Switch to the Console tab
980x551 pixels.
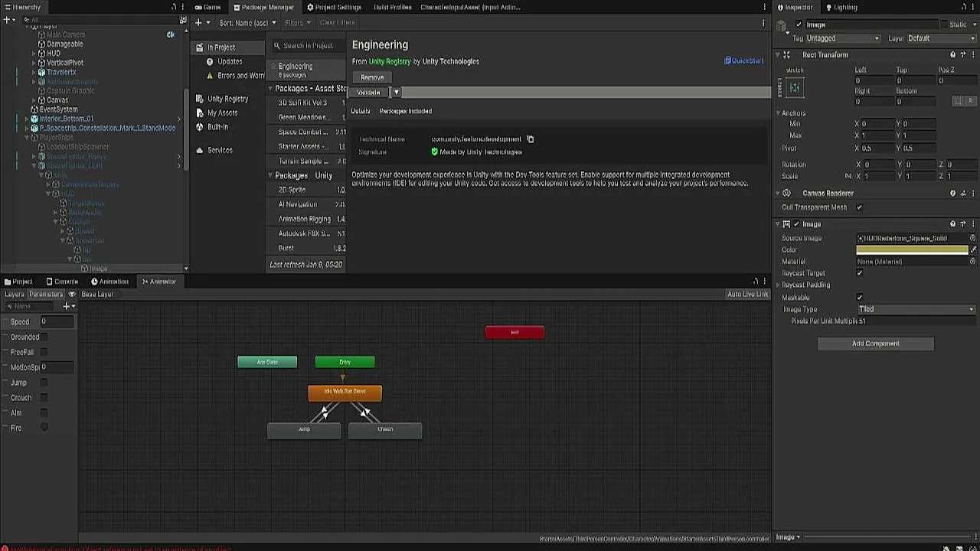pyautogui.click(x=61, y=282)
